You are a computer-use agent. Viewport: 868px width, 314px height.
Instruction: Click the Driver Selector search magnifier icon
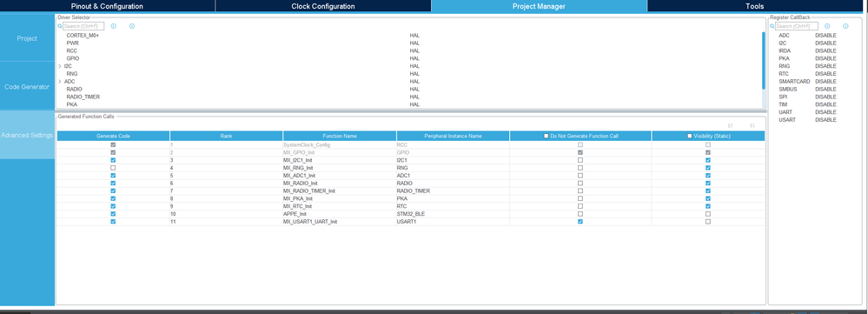(60, 26)
